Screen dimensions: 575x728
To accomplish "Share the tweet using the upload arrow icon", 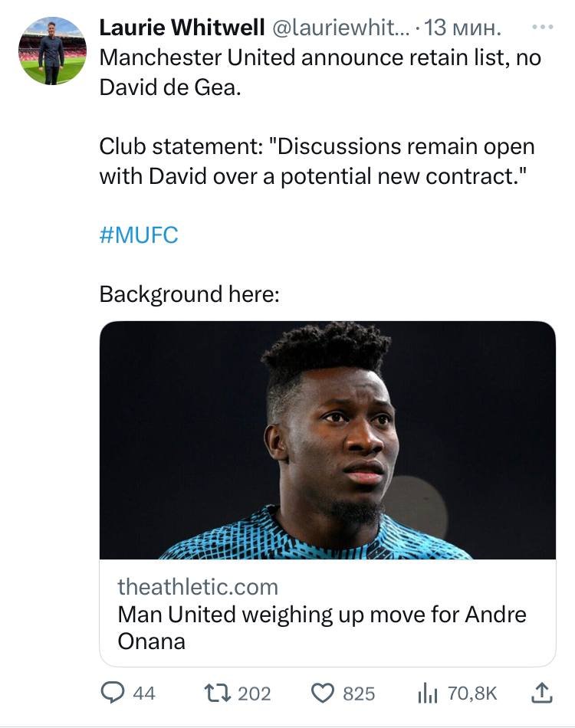I will (x=541, y=693).
